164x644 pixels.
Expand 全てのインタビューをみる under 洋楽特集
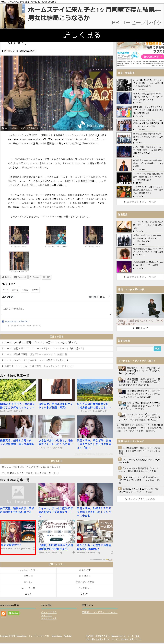click(140, 277)
